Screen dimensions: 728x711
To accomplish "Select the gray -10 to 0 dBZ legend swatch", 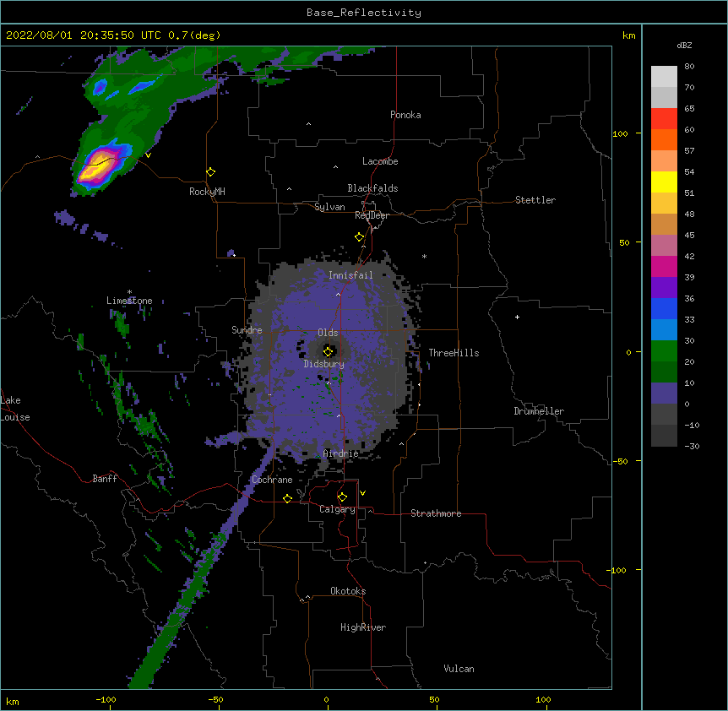I will point(664,415).
